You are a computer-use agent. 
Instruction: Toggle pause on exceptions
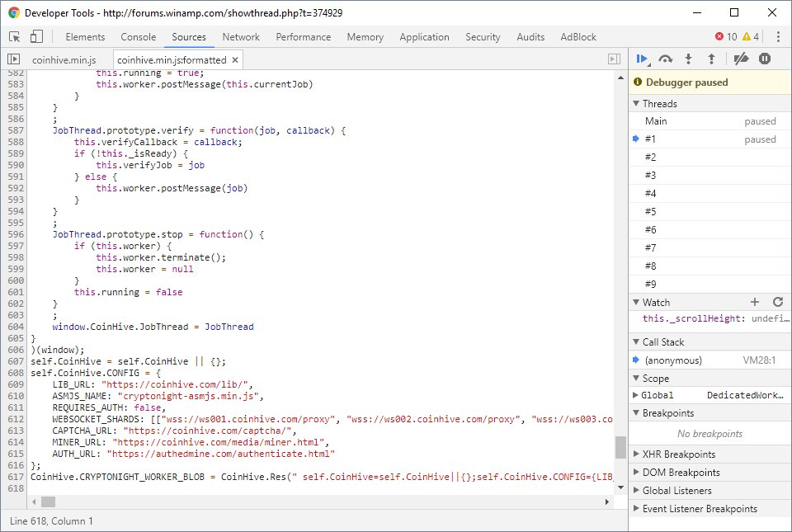(765, 59)
